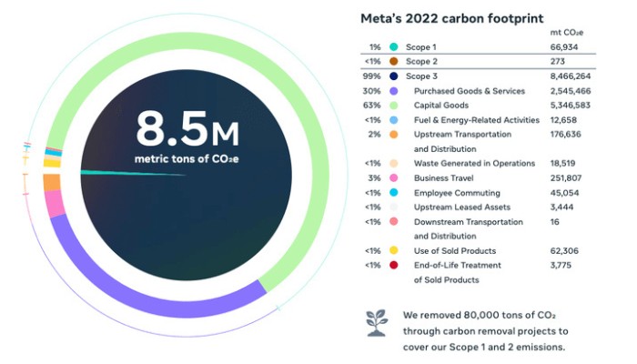Click the 'Employee Commuting' label

(457, 193)
